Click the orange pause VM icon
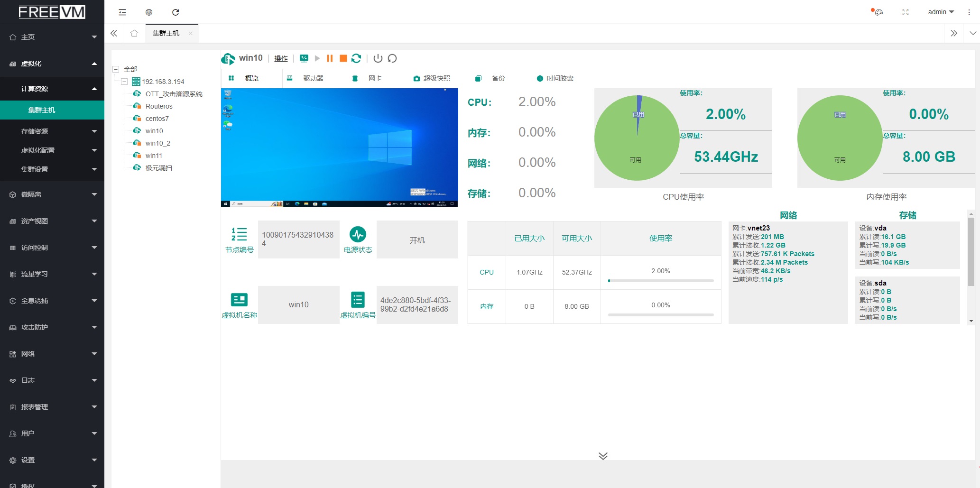The height and width of the screenshot is (488, 980). coord(330,58)
